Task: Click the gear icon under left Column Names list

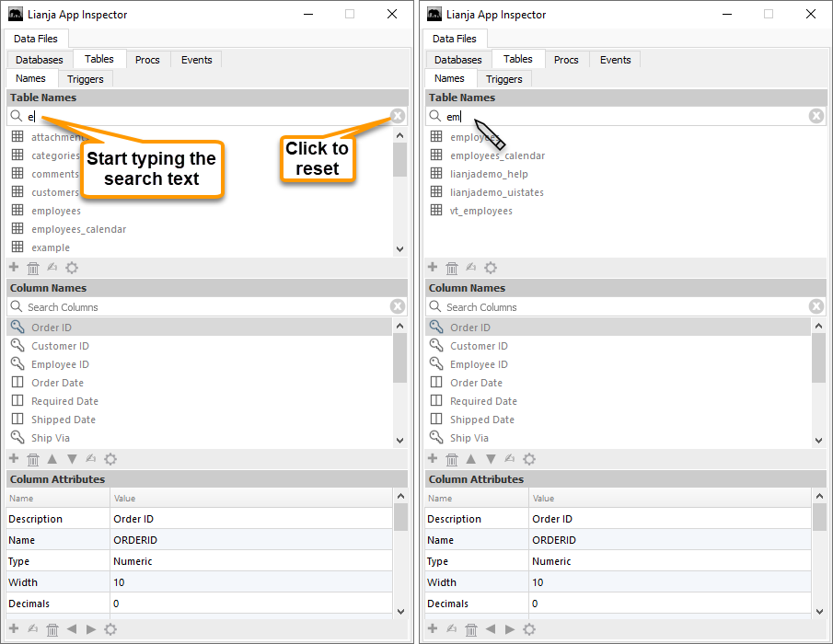Action: tap(110, 459)
